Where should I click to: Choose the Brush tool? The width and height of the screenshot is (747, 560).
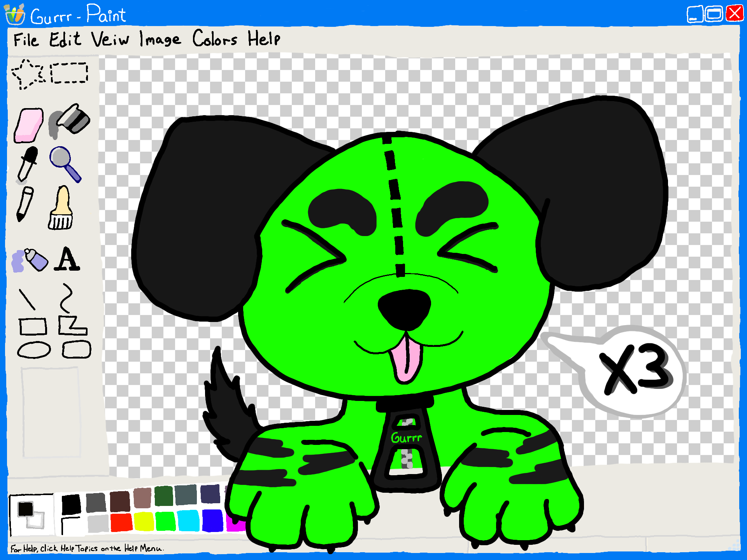61,208
